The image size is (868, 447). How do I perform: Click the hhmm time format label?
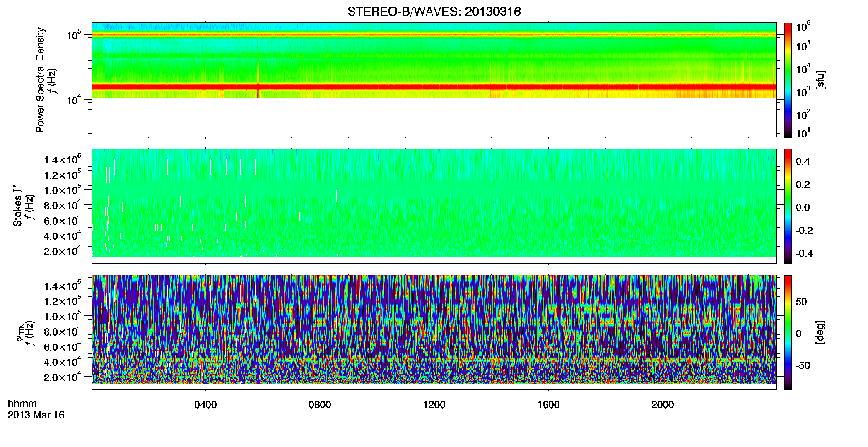(22, 404)
